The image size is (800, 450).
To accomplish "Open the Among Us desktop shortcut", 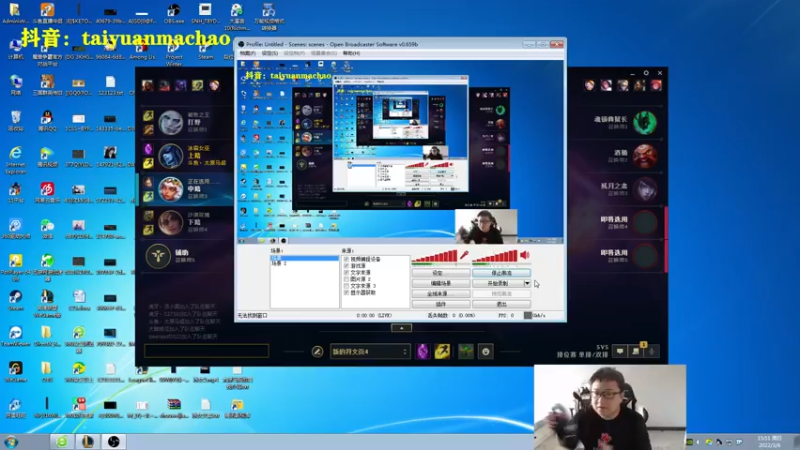I will [x=142, y=51].
